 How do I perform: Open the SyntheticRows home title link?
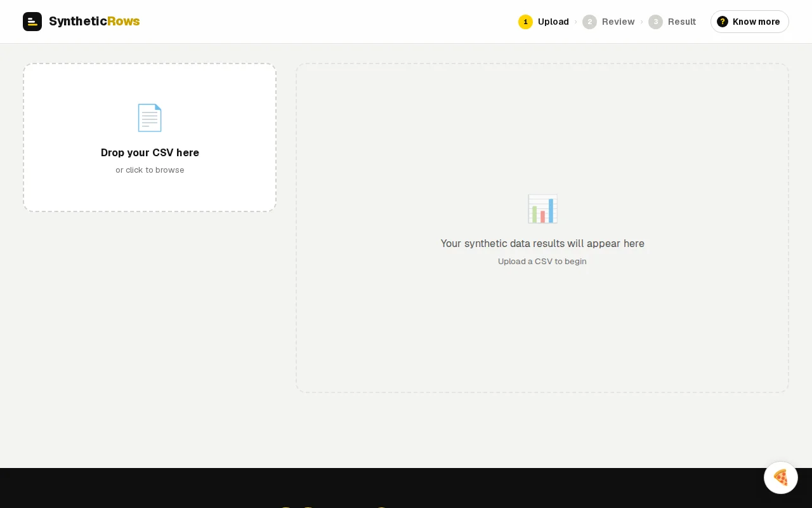pyautogui.click(x=95, y=22)
